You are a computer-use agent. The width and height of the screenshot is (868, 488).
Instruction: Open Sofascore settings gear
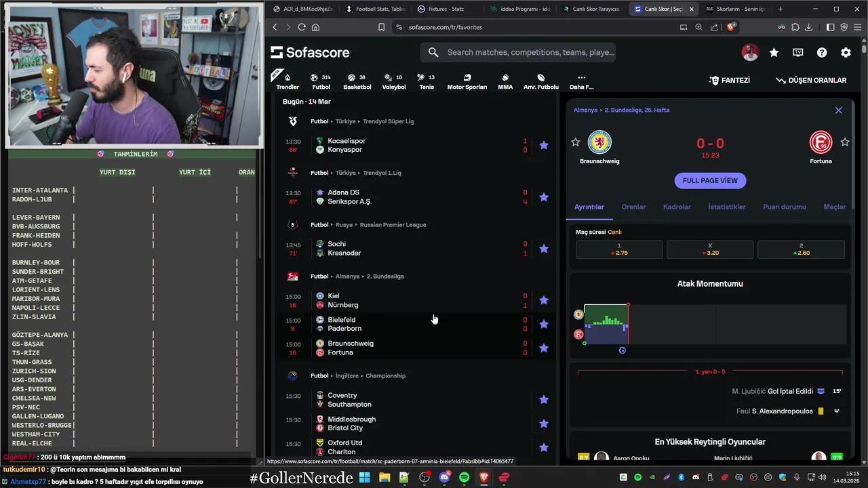pos(846,52)
